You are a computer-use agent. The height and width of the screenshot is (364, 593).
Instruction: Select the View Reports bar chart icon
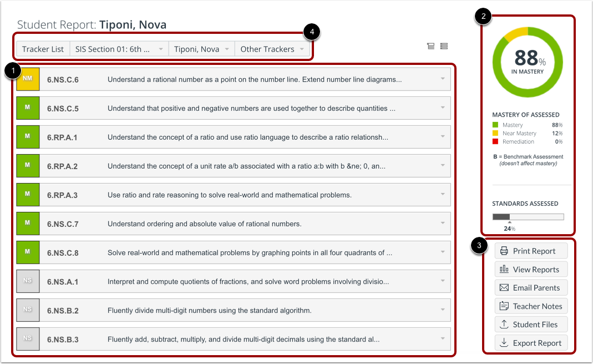click(x=505, y=269)
